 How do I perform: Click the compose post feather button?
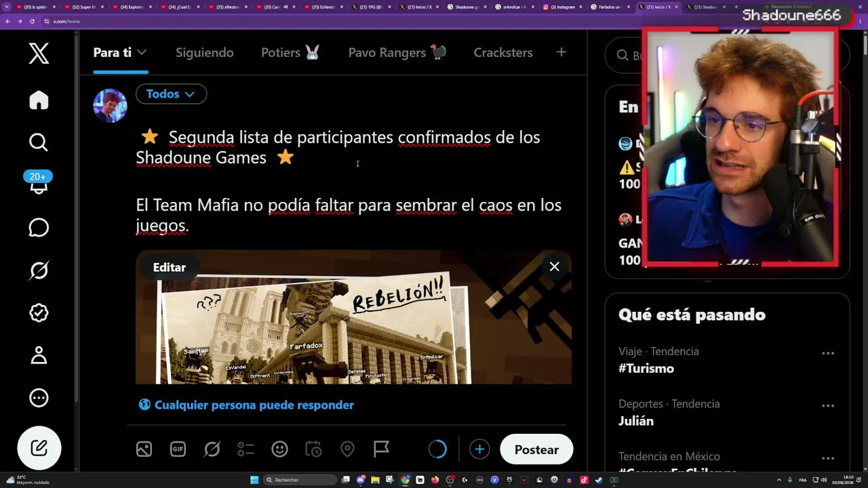[39, 448]
